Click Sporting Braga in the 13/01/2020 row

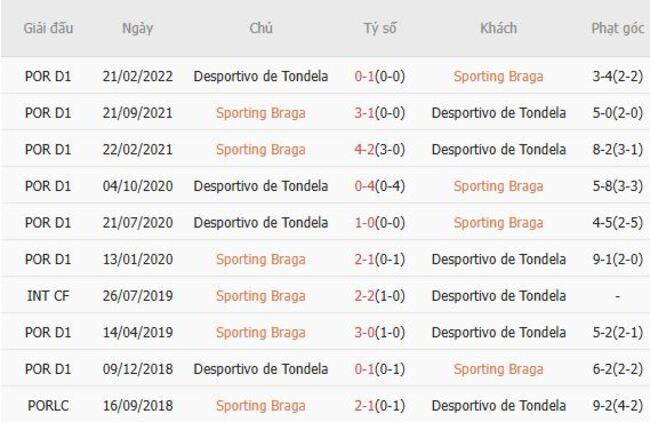(260, 259)
